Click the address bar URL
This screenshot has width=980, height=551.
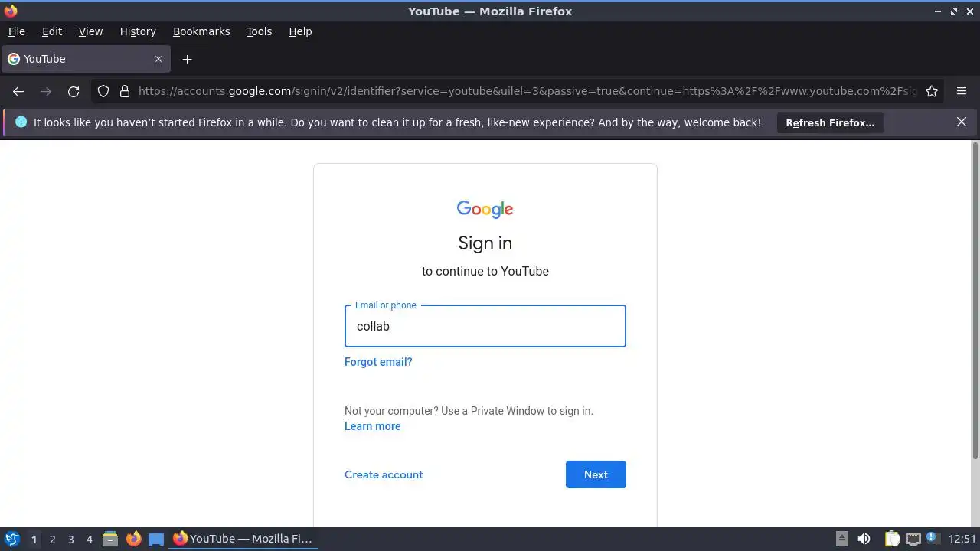[x=527, y=91]
